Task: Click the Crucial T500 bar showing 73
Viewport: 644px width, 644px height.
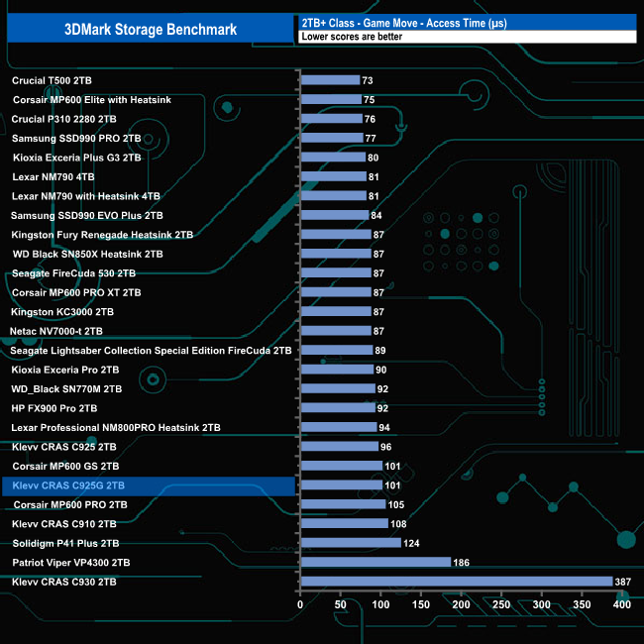Action: tap(331, 80)
